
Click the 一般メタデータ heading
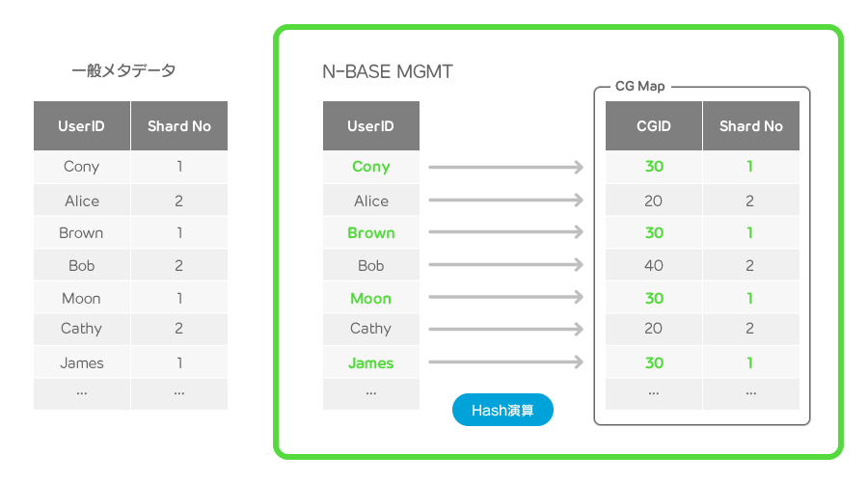[123, 70]
